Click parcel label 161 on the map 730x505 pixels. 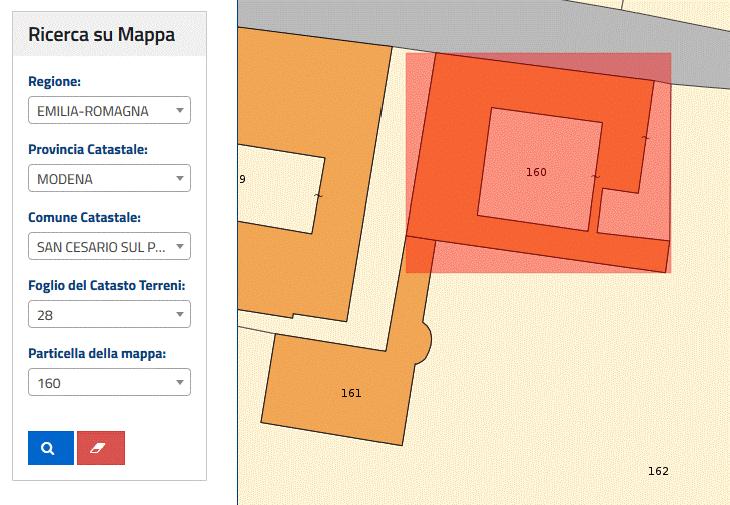click(x=351, y=393)
